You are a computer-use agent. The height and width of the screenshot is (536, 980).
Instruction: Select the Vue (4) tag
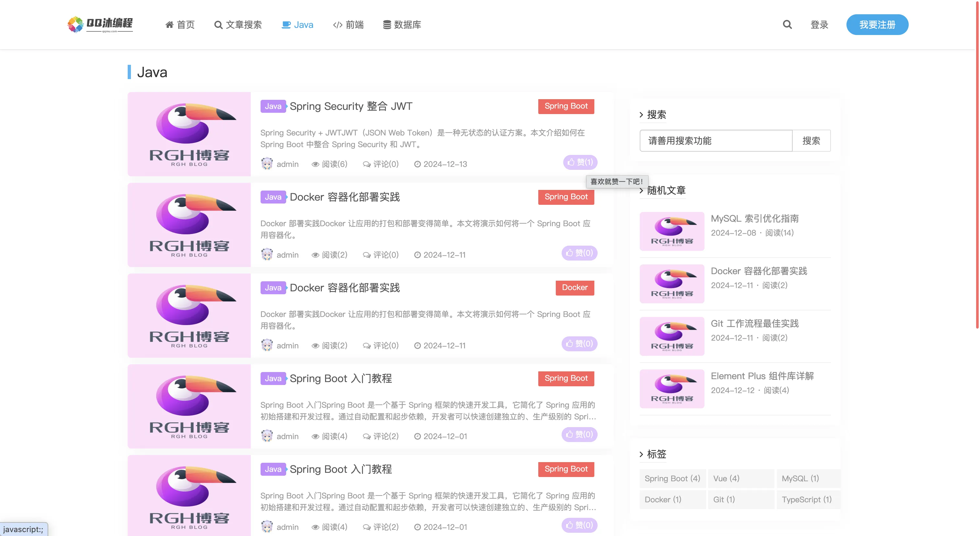[x=741, y=479]
